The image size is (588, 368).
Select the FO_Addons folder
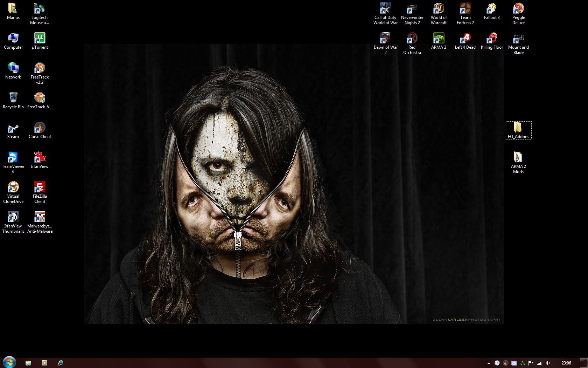[518, 129]
